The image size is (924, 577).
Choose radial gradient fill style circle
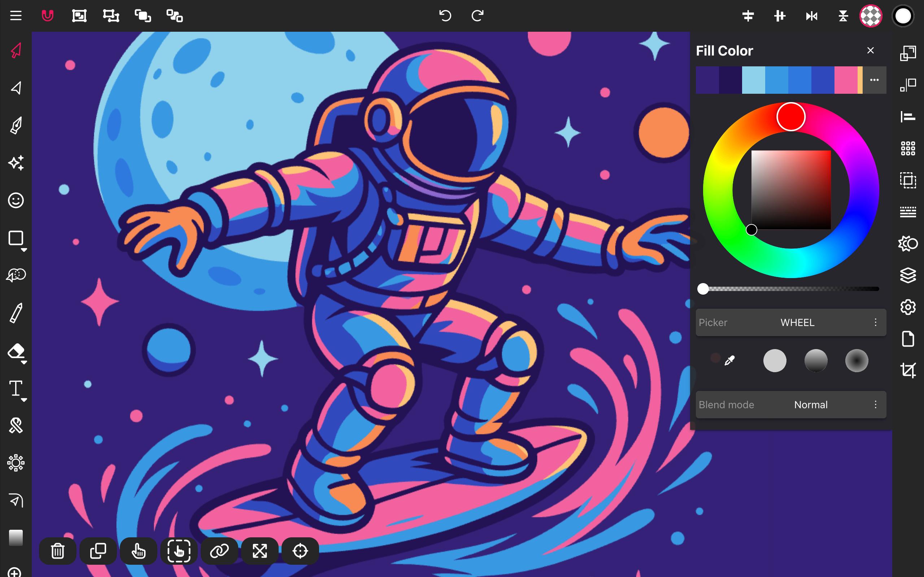pos(857,360)
